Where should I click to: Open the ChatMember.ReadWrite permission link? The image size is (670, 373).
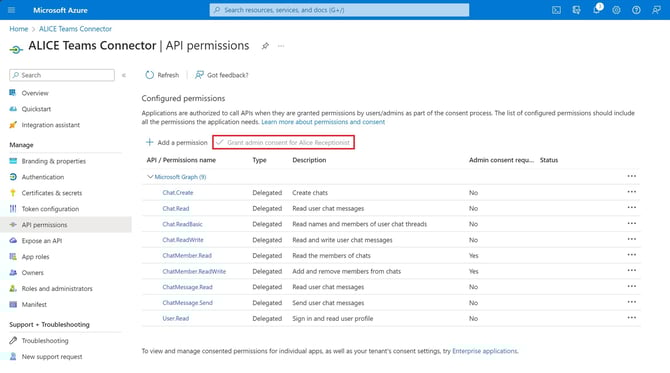(194, 271)
